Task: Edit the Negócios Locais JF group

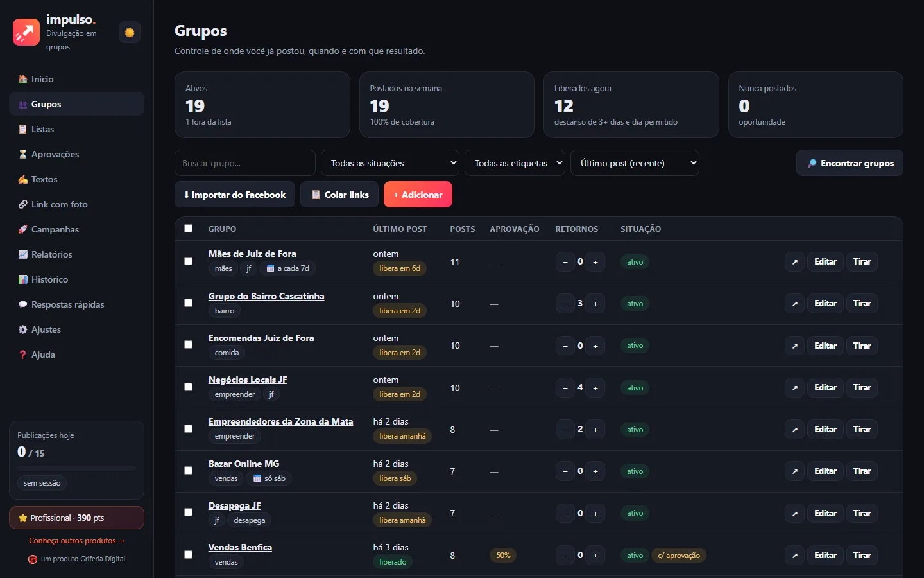Action: click(825, 388)
